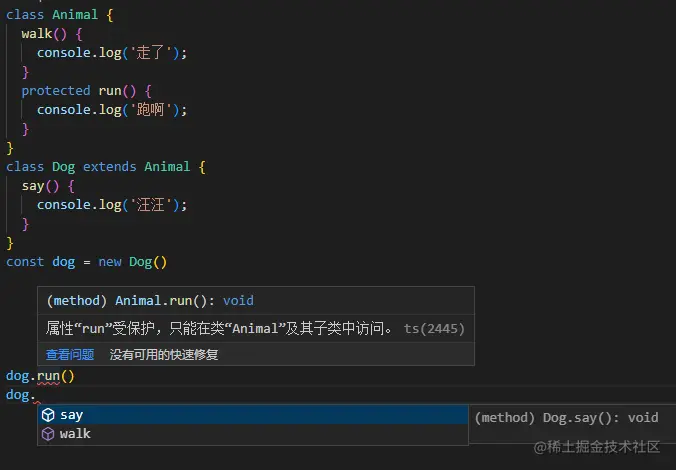
Task: Click the walk() method definition
Action: (x=52, y=34)
